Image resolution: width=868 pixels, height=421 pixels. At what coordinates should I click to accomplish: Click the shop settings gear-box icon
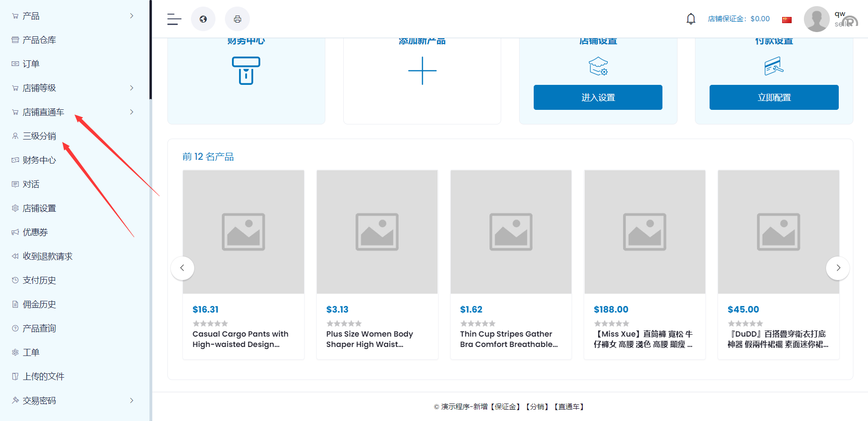[598, 66]
